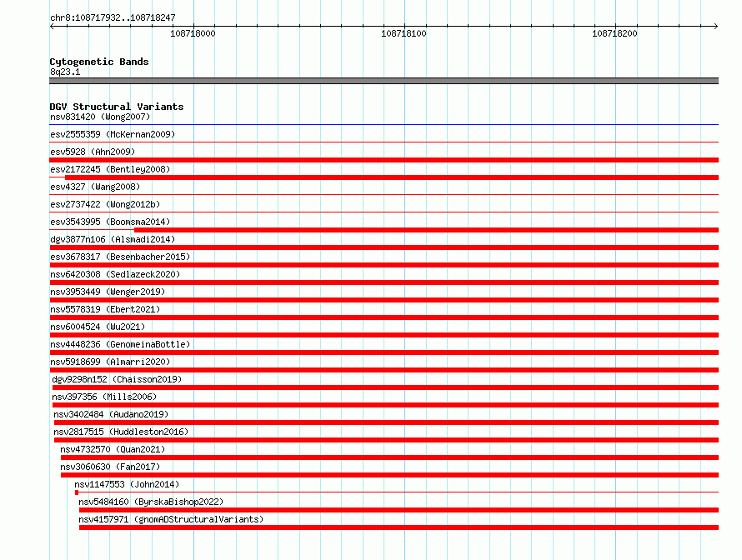Open nsv3402484 (Audano2019) entry
The image size is (742, 560).
pos(111,414)
